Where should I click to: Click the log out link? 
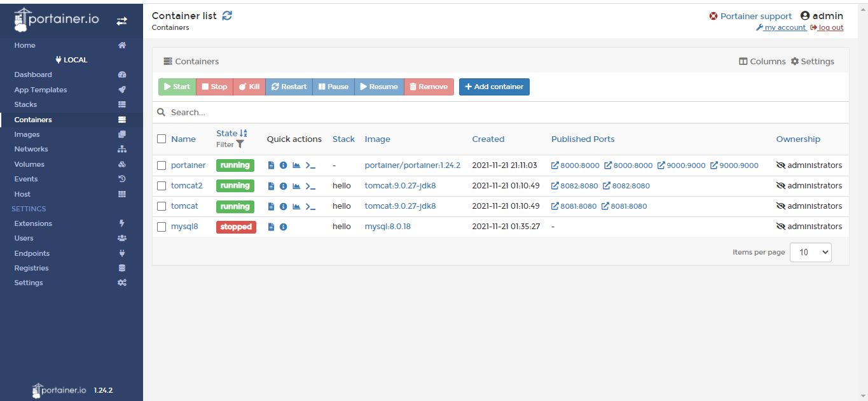[827, 27]
